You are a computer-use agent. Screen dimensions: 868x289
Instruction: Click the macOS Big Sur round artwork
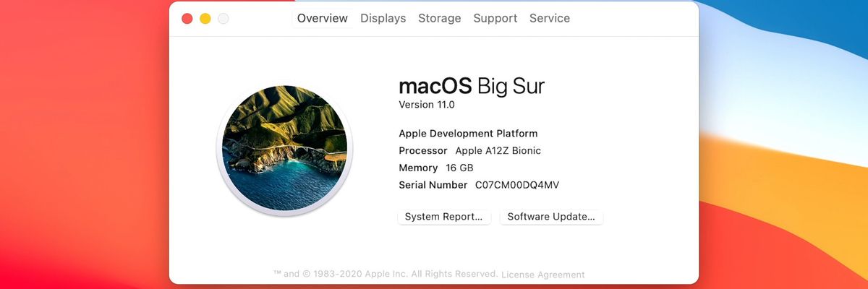285,147
